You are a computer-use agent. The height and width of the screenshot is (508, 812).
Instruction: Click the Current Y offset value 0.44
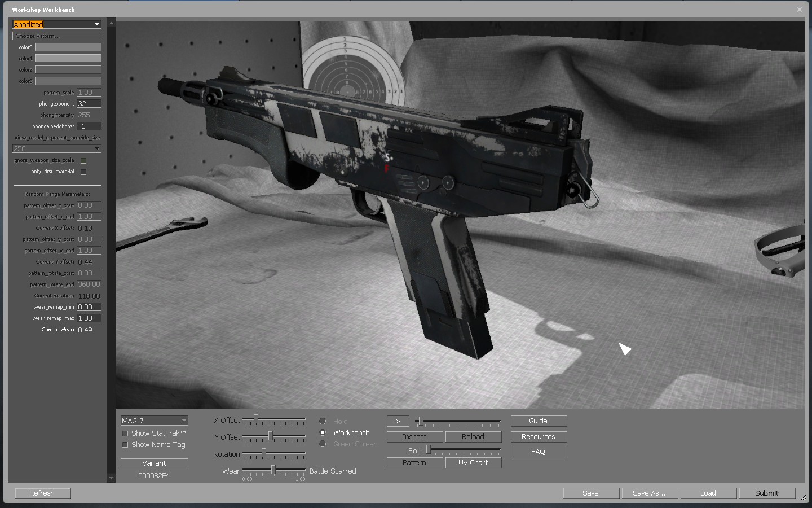[x=85, y=262]
